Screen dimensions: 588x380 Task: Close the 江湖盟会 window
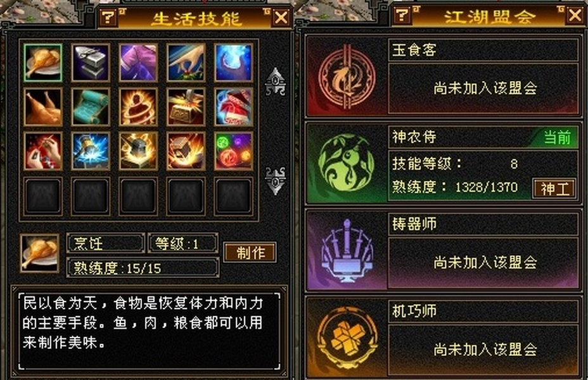(x=575, y=15)
